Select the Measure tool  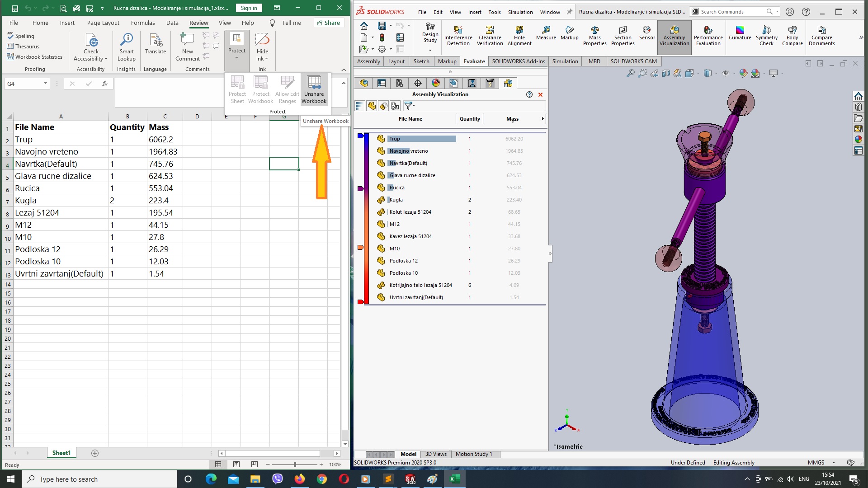(546, 33)
